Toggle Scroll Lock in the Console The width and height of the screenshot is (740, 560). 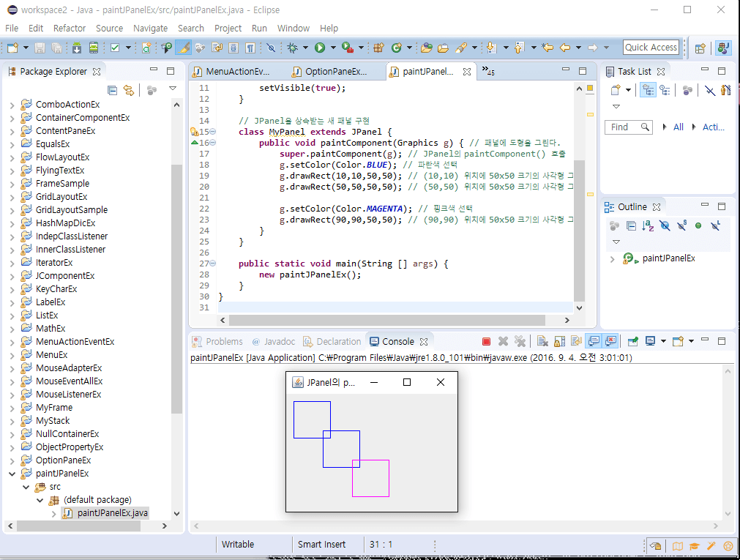(x=558, y=340)
